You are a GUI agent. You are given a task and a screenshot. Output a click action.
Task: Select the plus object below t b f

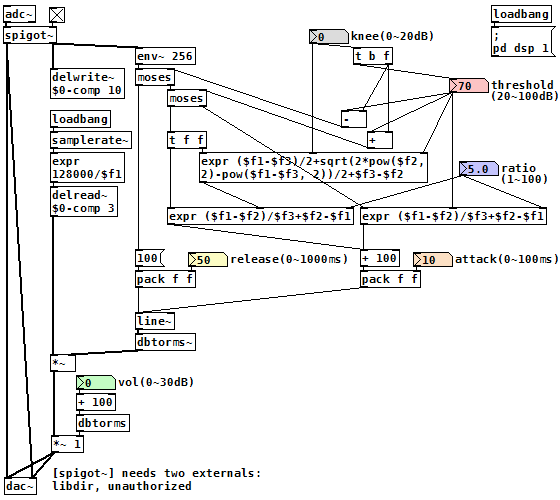click(380, 140)
